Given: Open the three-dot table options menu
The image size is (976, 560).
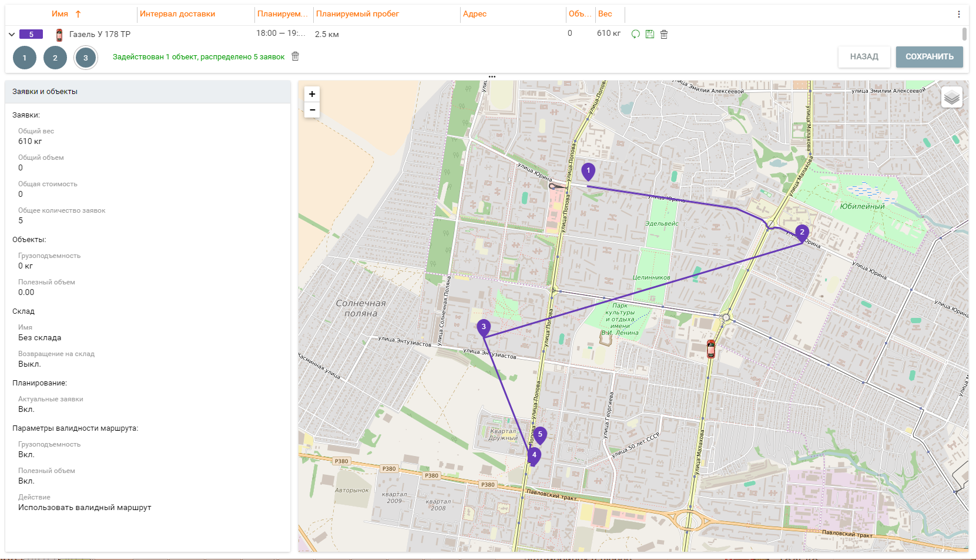Looking at the screenshot, I should [x=958, y=14].
